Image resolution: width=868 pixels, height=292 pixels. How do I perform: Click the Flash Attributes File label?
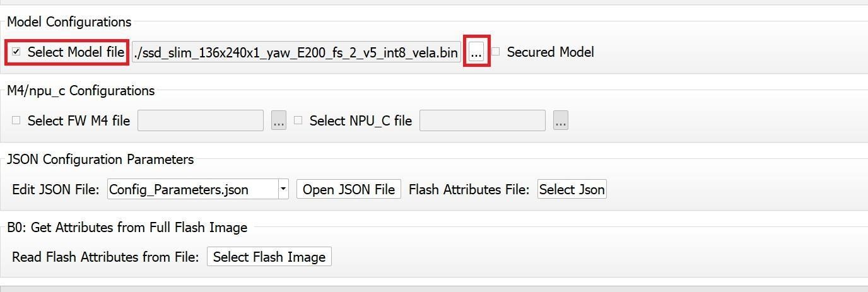469,189
